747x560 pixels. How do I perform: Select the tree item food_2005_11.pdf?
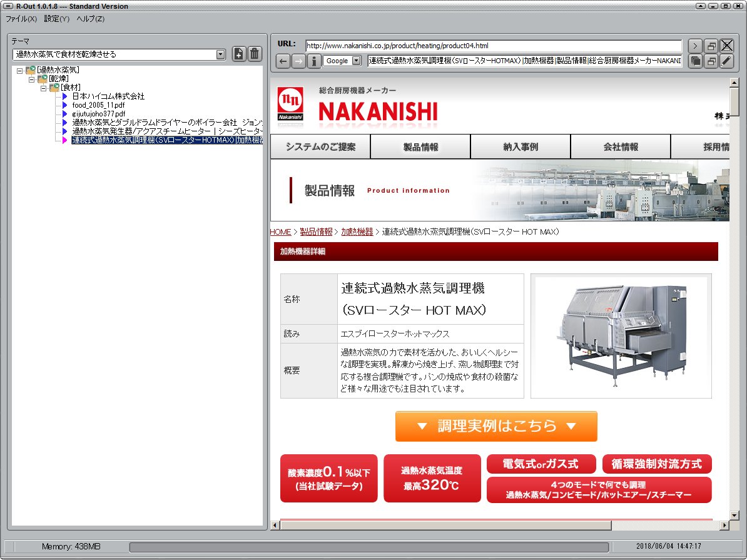99,105
